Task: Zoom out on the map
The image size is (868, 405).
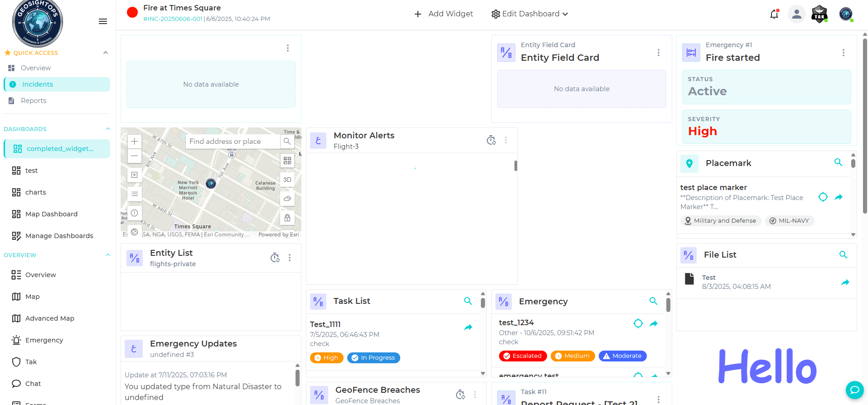Action: [135, 156]
